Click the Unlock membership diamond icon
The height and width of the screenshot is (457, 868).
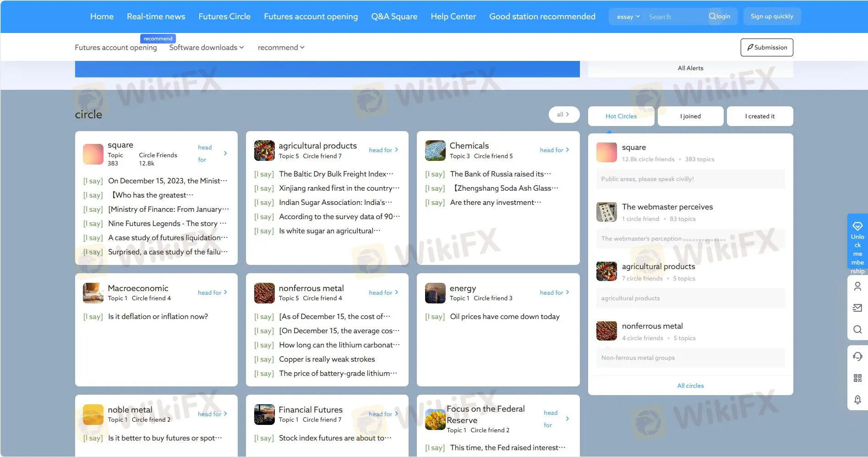857,226
